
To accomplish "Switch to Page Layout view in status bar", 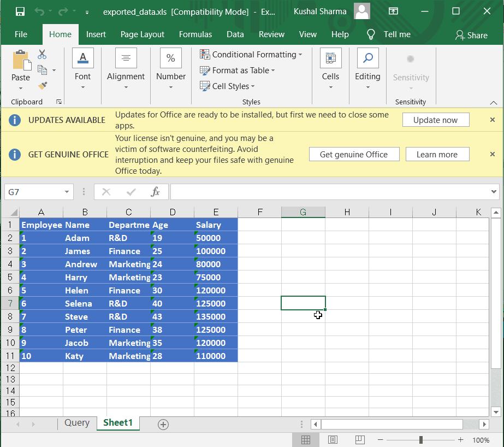I will click(x=333, y=439).
